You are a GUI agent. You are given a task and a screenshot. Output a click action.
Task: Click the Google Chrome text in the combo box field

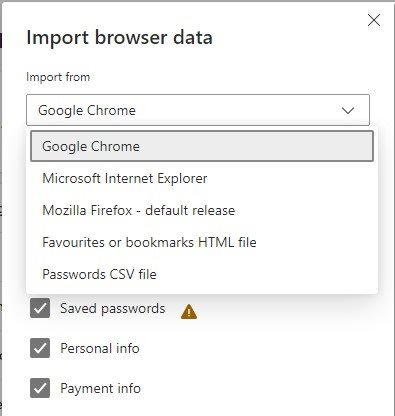click(x=87, y=110)
